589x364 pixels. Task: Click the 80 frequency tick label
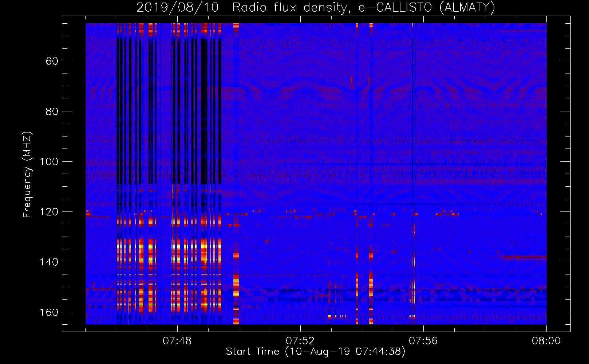[52, 111]
